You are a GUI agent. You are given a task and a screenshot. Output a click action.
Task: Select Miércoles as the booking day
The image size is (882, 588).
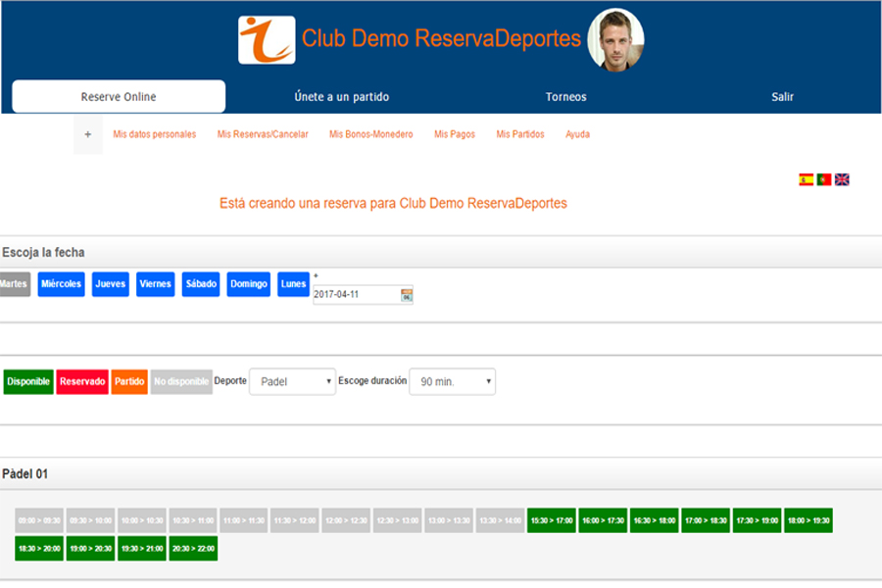point(61,284)
